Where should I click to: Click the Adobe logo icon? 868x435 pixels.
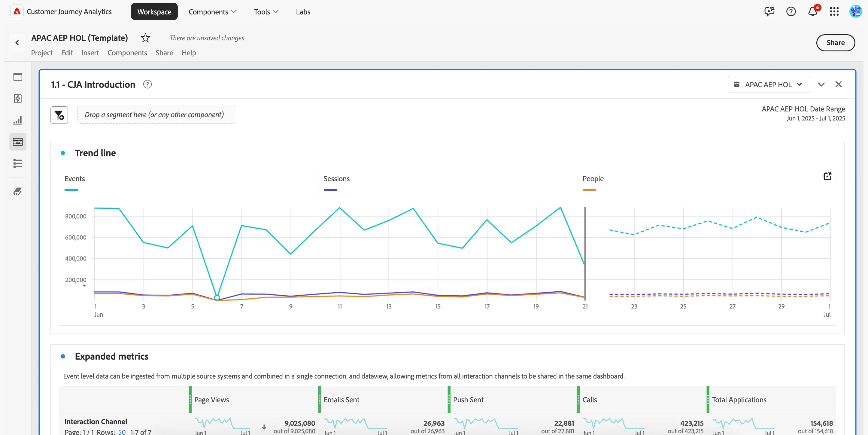tap(17, 11)
